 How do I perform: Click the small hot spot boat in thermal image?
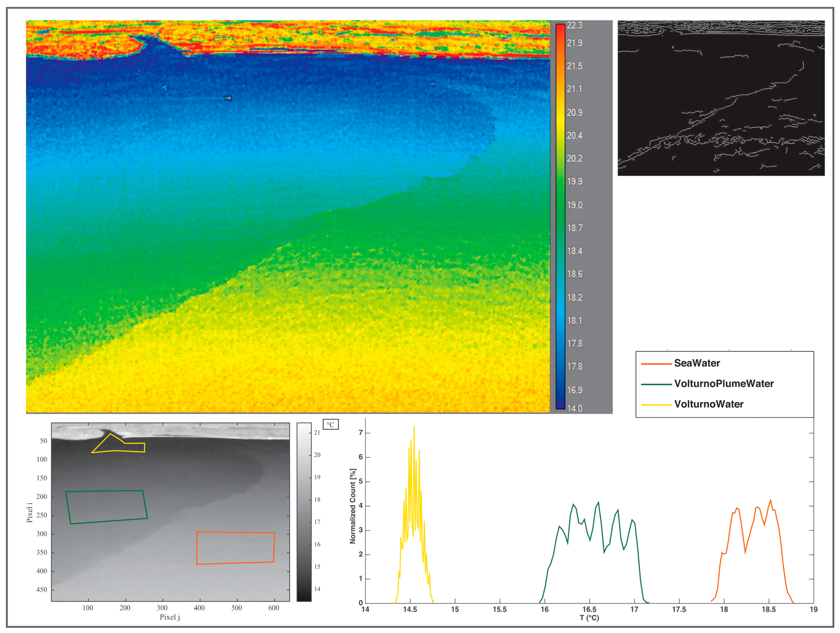(x=229, y=98)
